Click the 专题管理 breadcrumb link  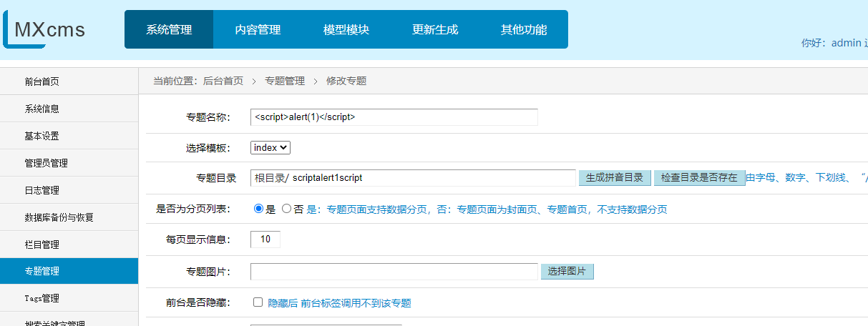[285, 81]
